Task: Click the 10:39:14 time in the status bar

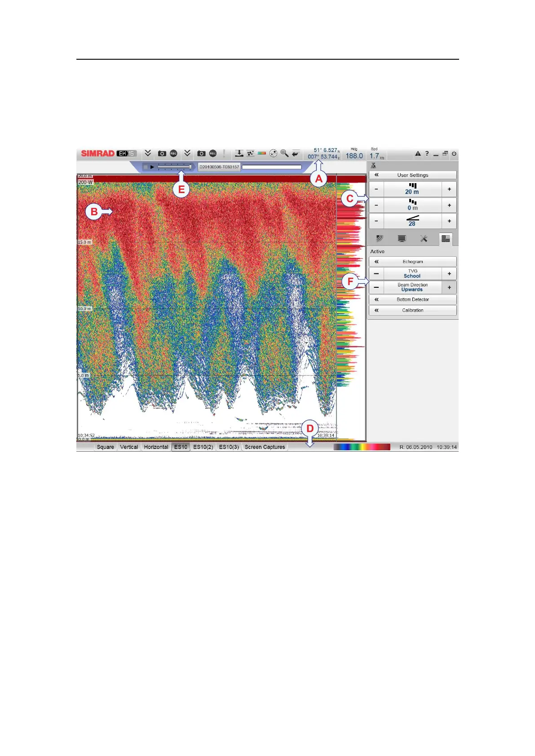Action: [447, 447]
